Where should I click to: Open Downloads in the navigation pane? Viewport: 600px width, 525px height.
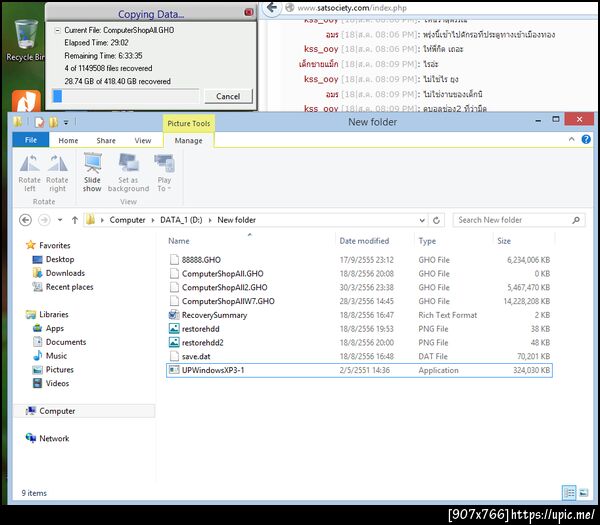tap(65, 273)
